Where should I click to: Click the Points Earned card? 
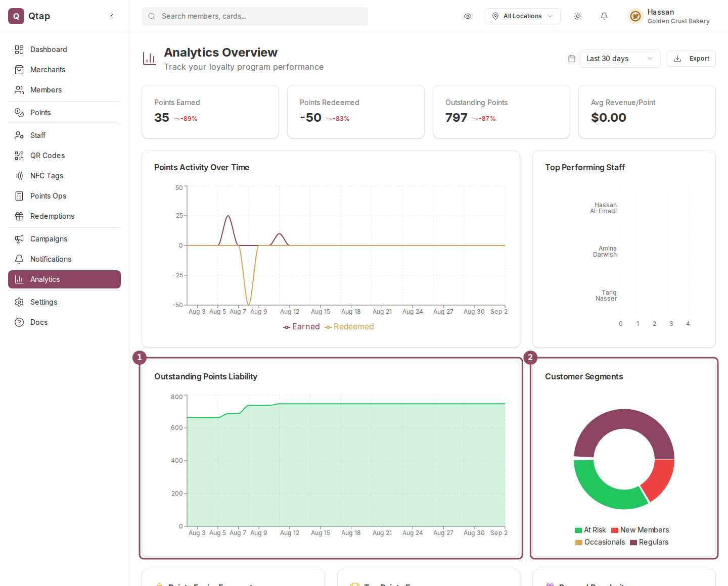coord(210,112)
